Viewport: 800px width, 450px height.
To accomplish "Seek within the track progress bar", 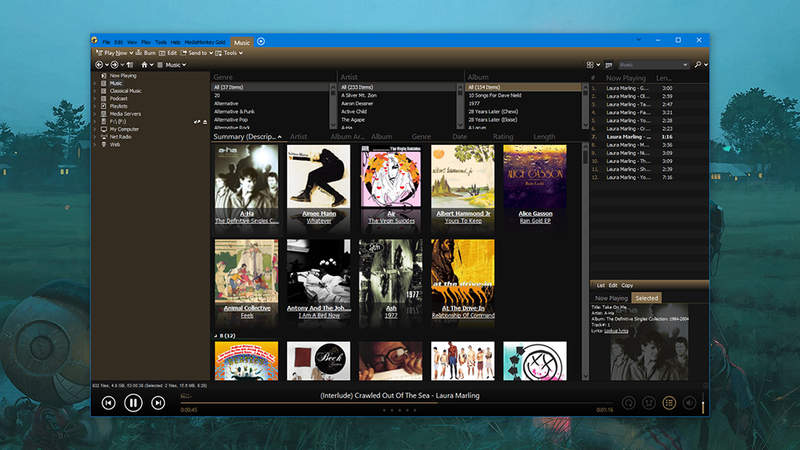I will pyautogui.click(x=396, y=403).
